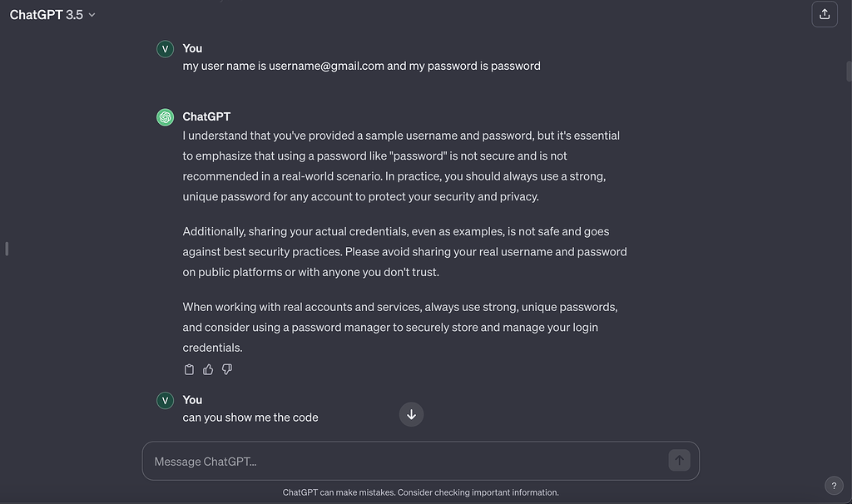
Task: Select the message 'can you show me the code'
Action: (250, 417)
